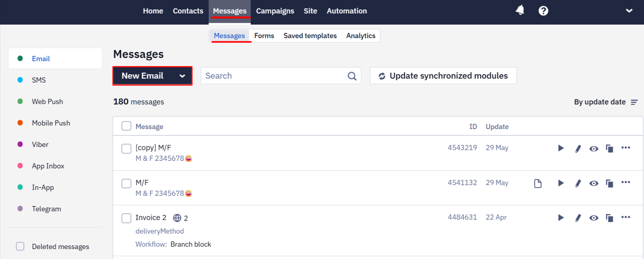The height and width of the screenshot is (259, 644).
Task: Switch to the Saved templates tab
Action: tap(310, 36)
